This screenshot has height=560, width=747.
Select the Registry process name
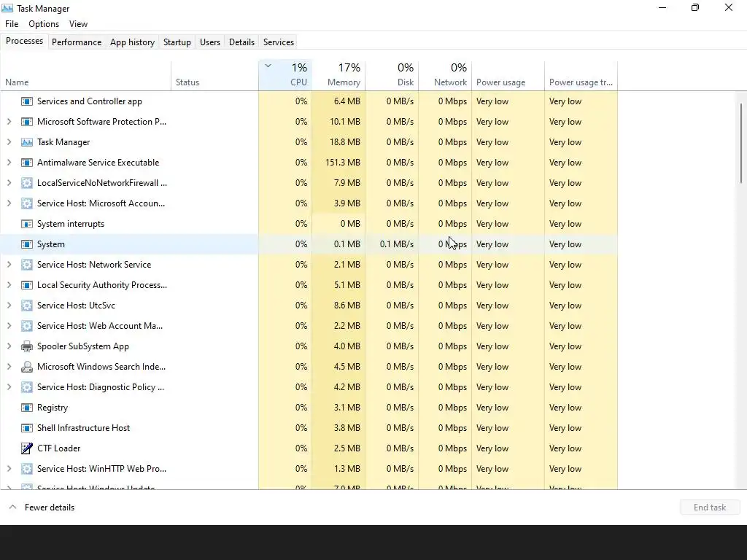click(53, 408)
